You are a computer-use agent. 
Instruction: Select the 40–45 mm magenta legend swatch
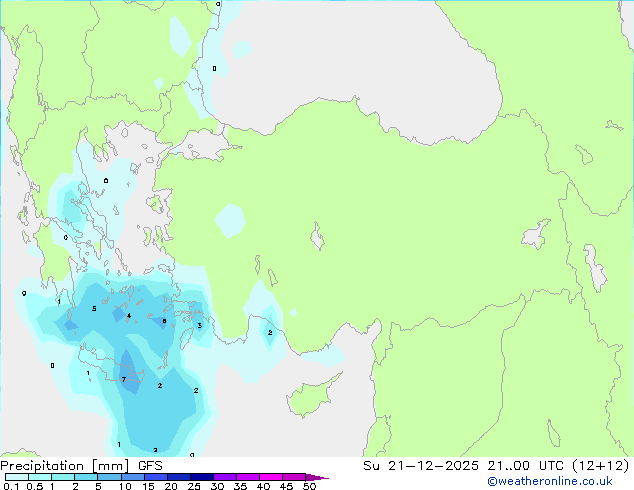(271, 477)
